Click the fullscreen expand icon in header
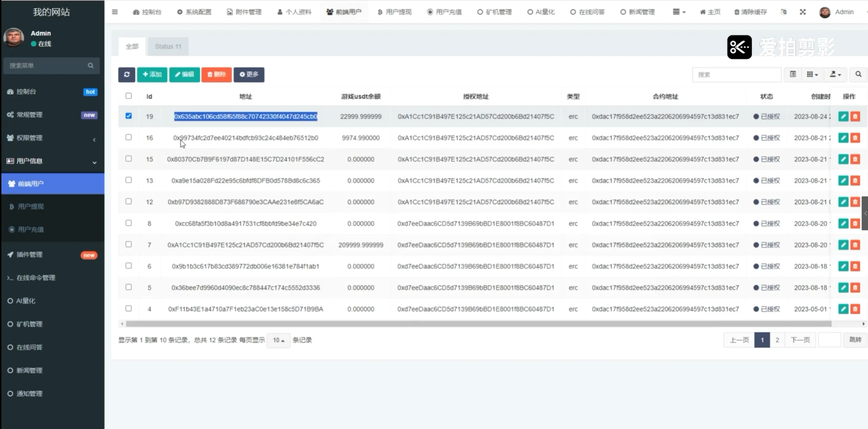The height and width of the screenshot is (429, 868). (803, 12)
